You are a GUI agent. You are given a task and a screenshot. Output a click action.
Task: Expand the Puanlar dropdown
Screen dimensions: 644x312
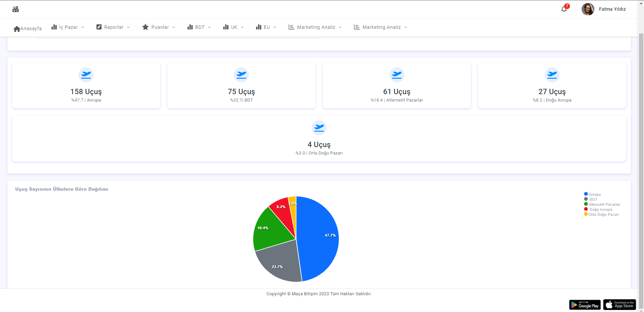(159, 27)
